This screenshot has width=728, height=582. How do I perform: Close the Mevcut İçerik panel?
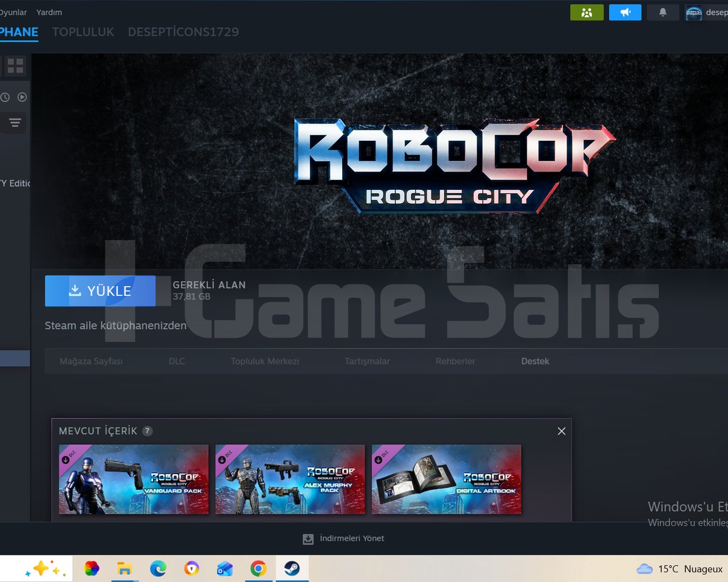[561, 431]
